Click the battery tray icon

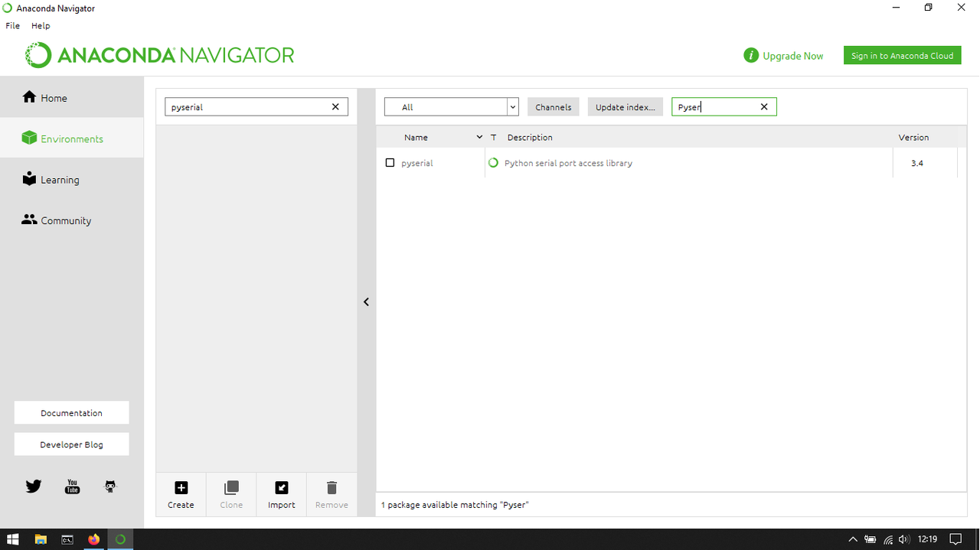(871, 539)
